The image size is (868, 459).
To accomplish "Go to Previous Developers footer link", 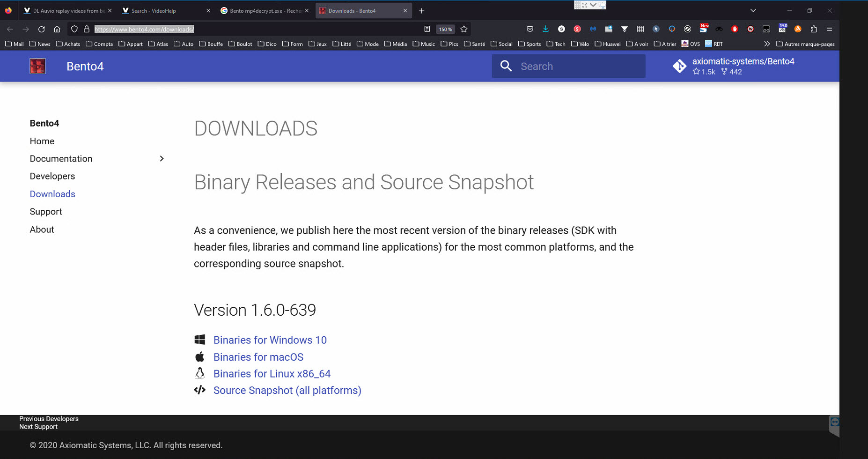I will point(49,419).
